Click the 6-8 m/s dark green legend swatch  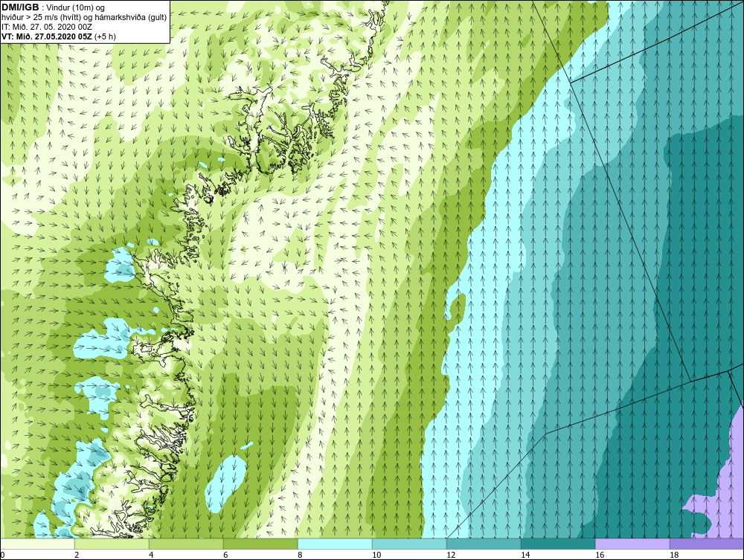click(260, 544)
